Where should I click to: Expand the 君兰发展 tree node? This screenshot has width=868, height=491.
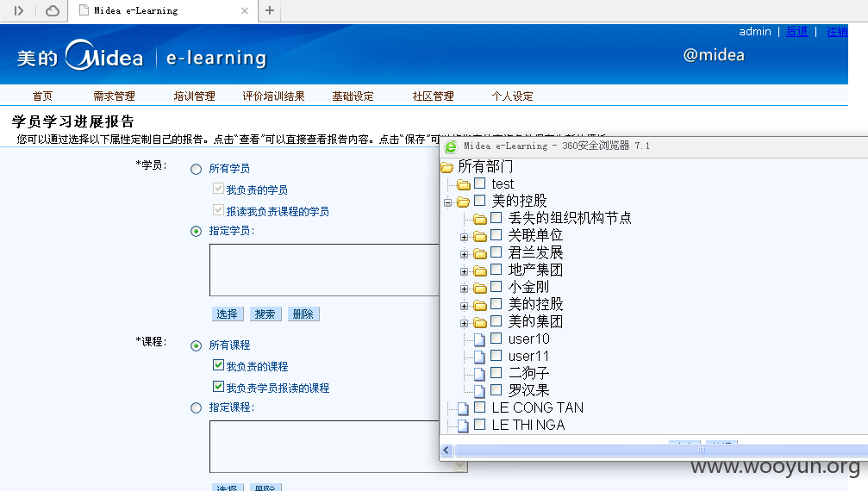(x=464, y=254)
